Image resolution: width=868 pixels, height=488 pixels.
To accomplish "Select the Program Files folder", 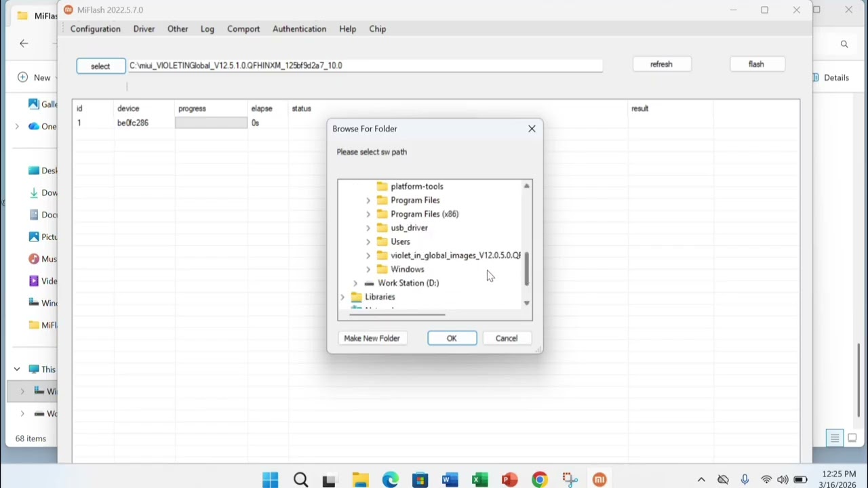I will (415, 200).
